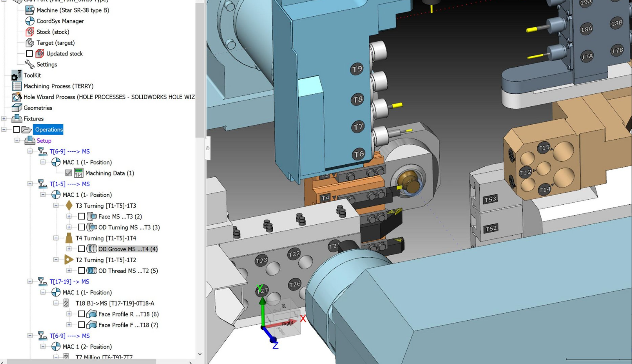The image size is (632, 364).
Task: Click the purple Setup link
Action: [x=43, y=141]
